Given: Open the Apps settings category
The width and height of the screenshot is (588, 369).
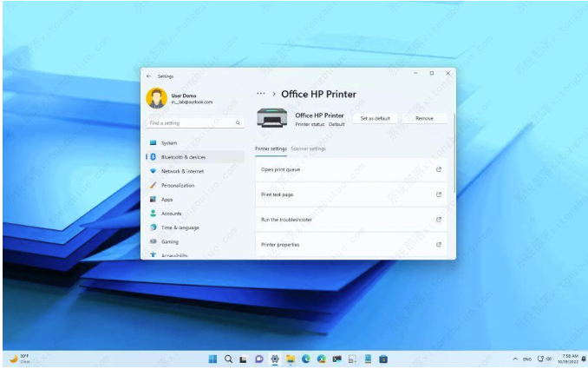Looking at the screenshot, I should 195,200.
